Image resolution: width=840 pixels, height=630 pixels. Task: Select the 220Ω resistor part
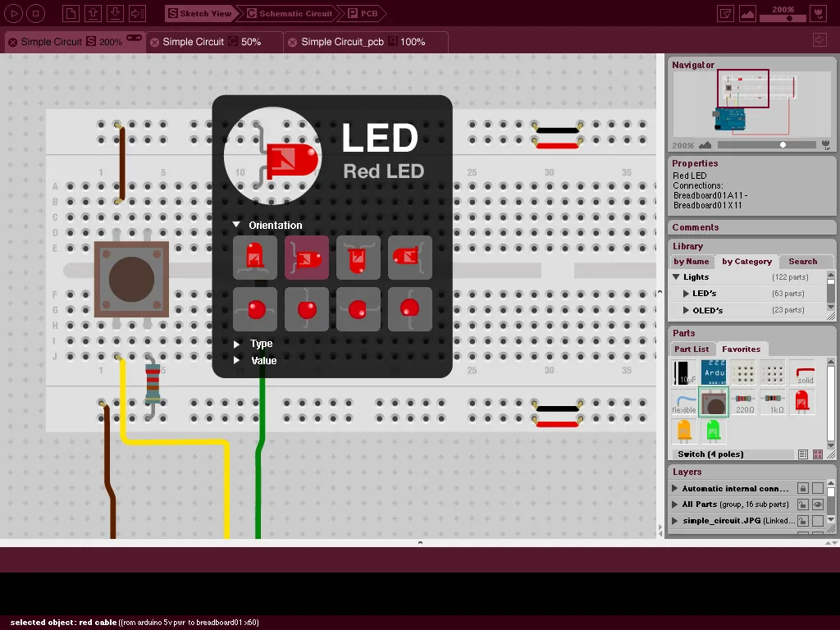[743, 402]
